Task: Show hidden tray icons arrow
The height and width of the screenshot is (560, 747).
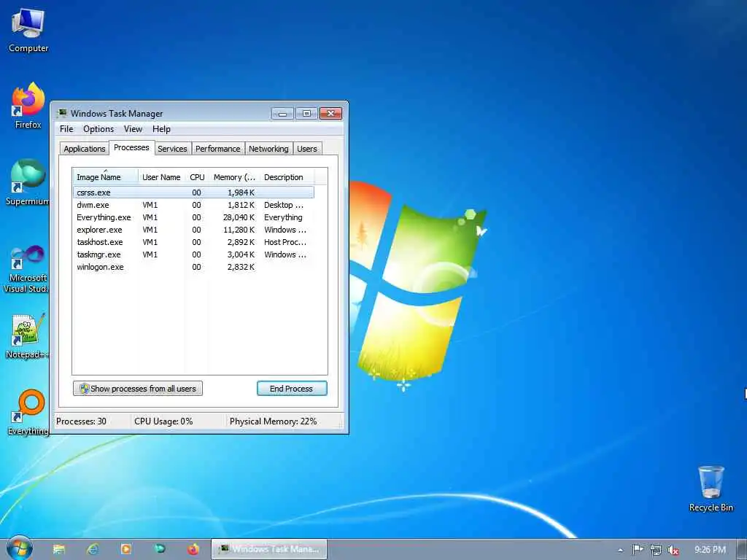Action: pyautogui.click(x=620, y=550)
